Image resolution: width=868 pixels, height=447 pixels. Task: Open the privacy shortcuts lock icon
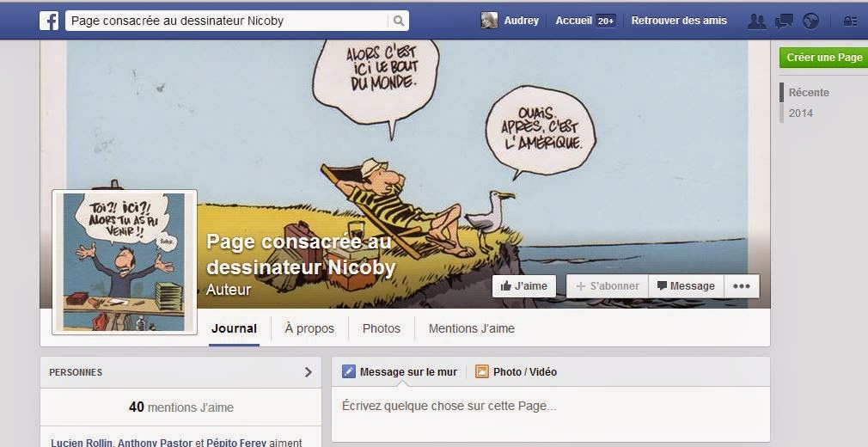tap(850, 21)
